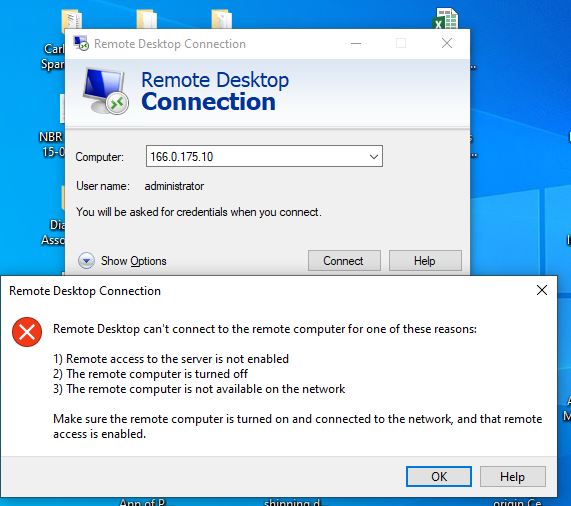Click the red error icon
Screen dimensions: 571x506
[27, 332]
